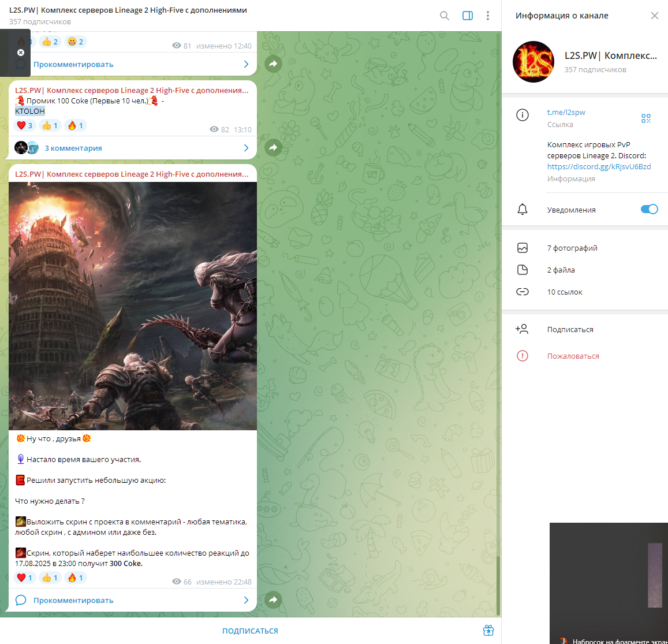Click the add-user subscribe icon

coord(522,329)
